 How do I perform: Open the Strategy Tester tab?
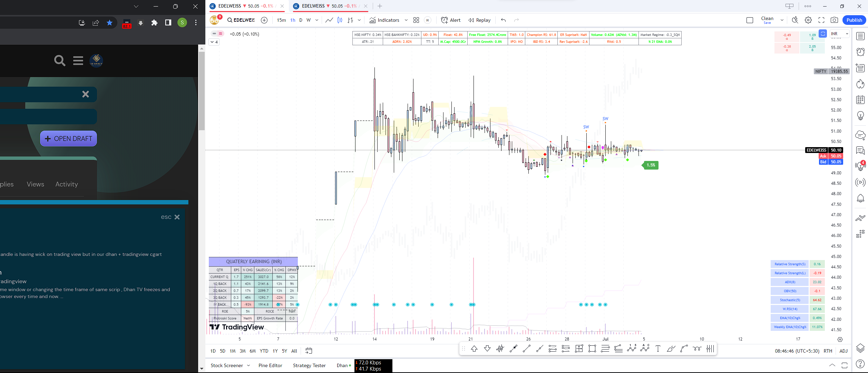[x=309, y=365]
